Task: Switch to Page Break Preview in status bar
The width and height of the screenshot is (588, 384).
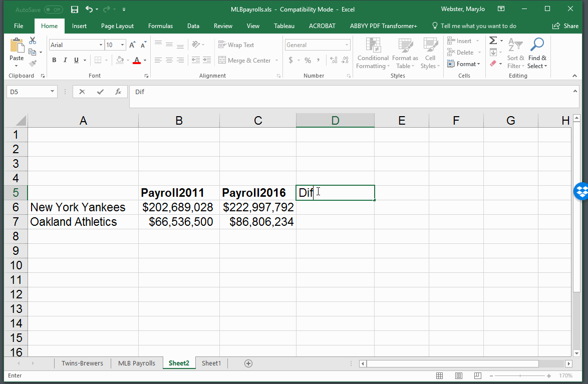Action: (478, 376)
